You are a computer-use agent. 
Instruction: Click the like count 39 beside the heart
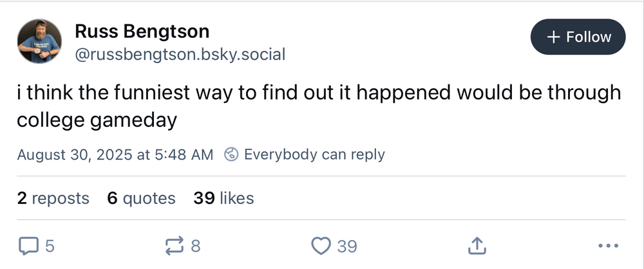tap(347, 246)
